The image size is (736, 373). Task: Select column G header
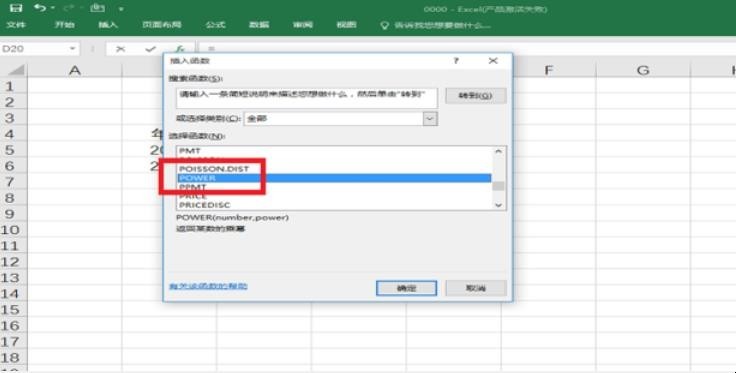point(643,70)
